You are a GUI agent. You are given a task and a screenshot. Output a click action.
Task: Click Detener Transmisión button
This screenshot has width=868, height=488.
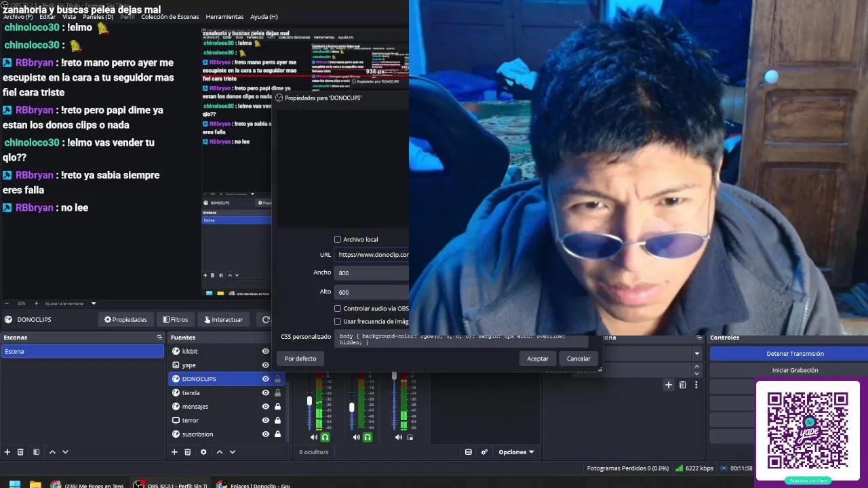click(x=795, y=354)
